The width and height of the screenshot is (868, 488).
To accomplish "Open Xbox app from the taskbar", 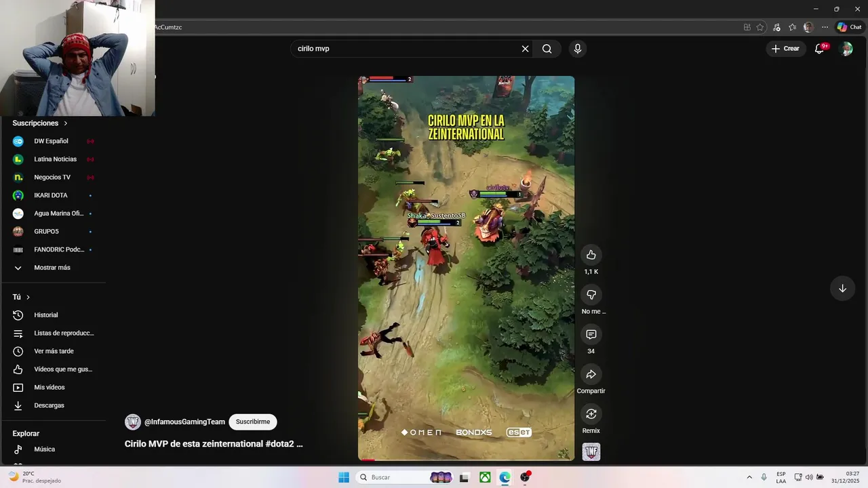I will pos(485,477).
